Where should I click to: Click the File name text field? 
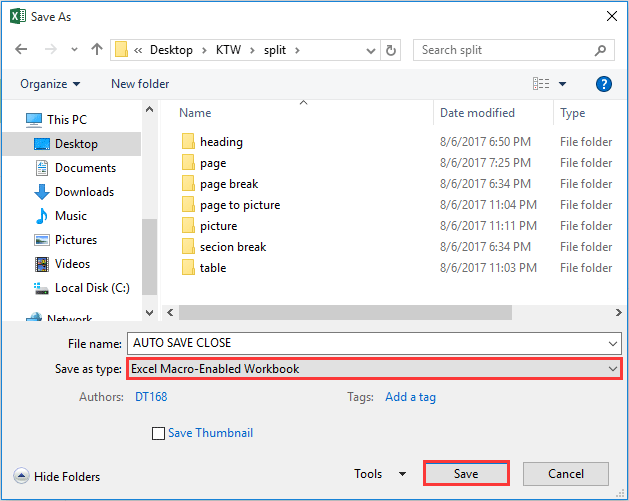coord(374,343)
